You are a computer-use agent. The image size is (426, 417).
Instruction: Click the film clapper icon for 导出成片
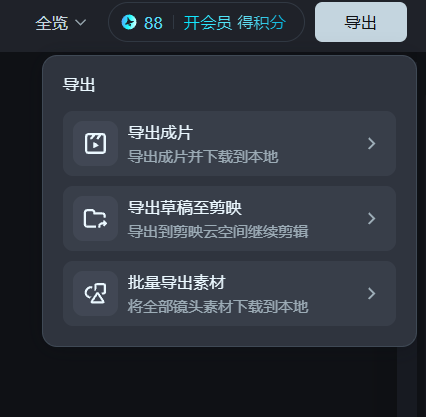pyautogui.click(x=95, y=144)
